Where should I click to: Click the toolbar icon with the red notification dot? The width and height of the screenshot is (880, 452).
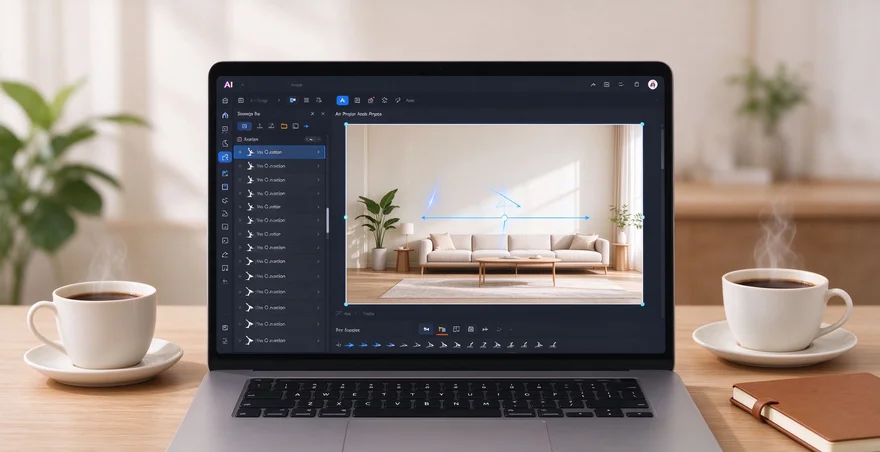point(371,101)
